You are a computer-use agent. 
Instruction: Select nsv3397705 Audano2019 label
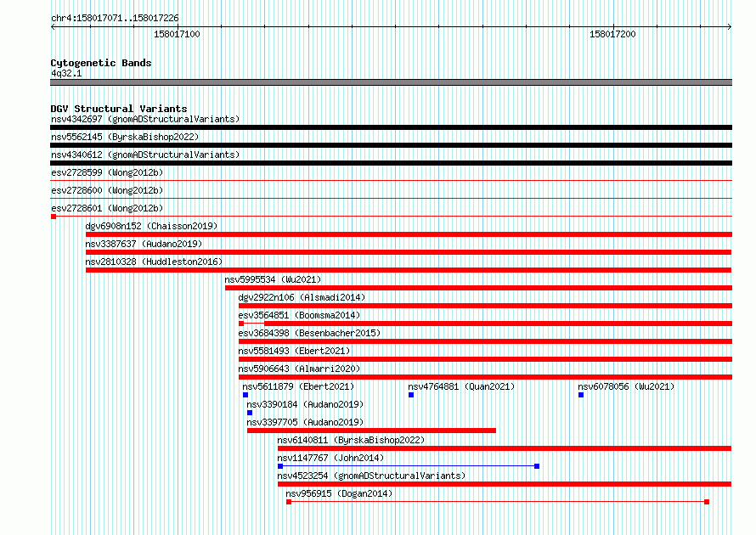[x=305, y=422]
